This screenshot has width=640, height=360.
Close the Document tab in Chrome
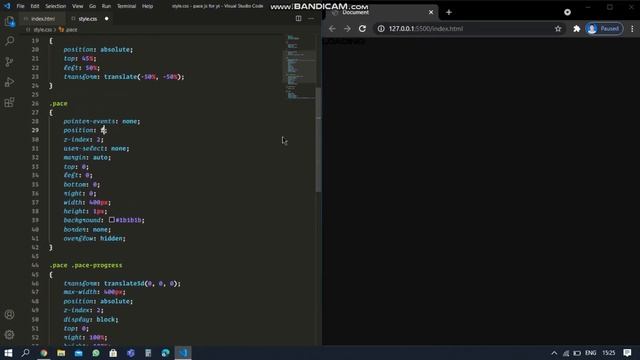click(431, 12)
